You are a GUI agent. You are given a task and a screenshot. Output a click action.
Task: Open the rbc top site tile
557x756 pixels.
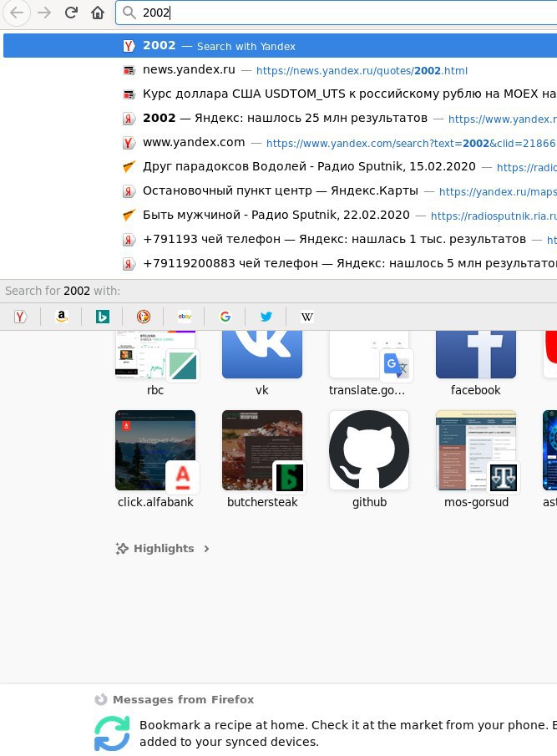click(155, 363)
